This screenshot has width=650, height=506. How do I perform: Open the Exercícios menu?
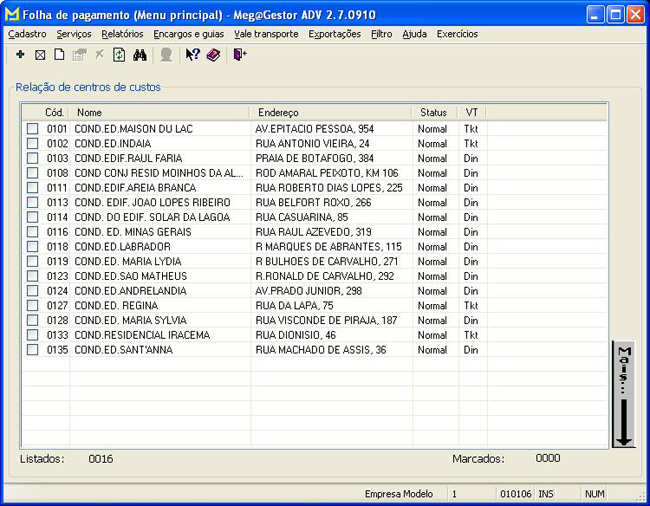click(x=457, y=34)
